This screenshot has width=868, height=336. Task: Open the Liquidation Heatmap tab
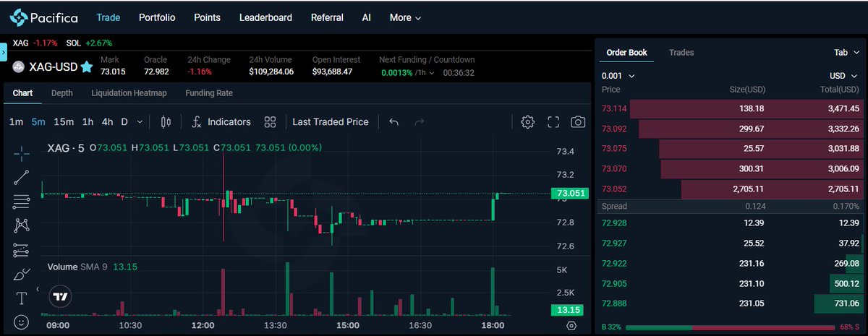coord(129,93)
